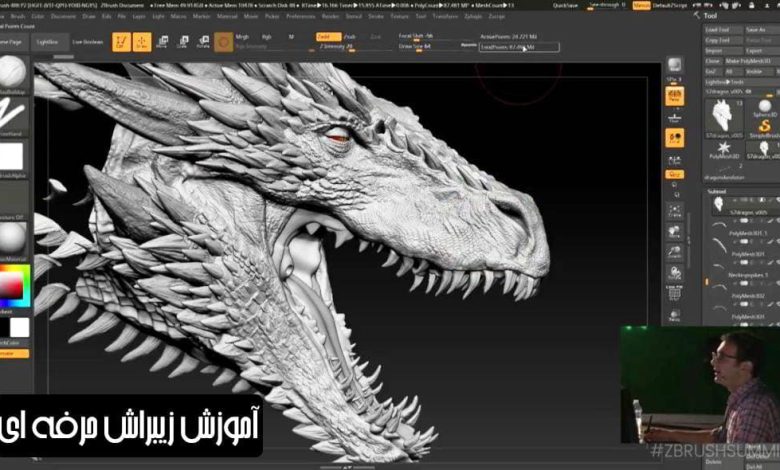780x470 pixels.
Task: Activate the Edit mode button
Action: 121,42
